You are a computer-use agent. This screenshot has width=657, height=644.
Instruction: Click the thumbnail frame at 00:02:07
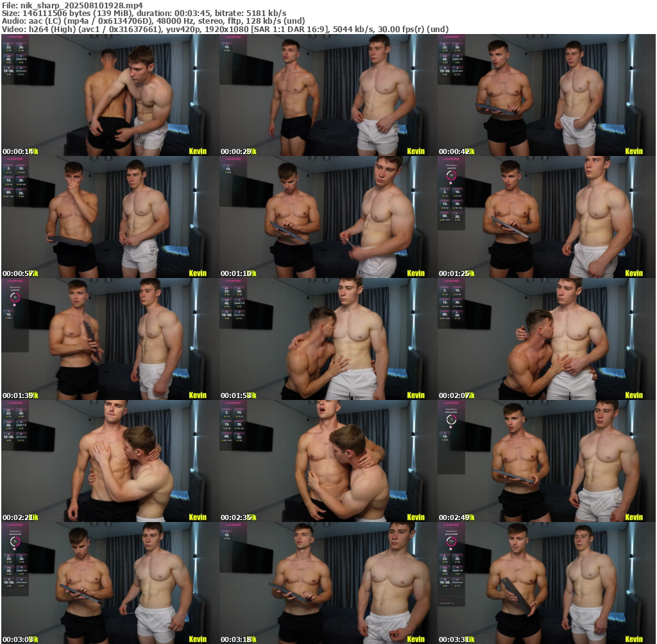pos(546,339)
